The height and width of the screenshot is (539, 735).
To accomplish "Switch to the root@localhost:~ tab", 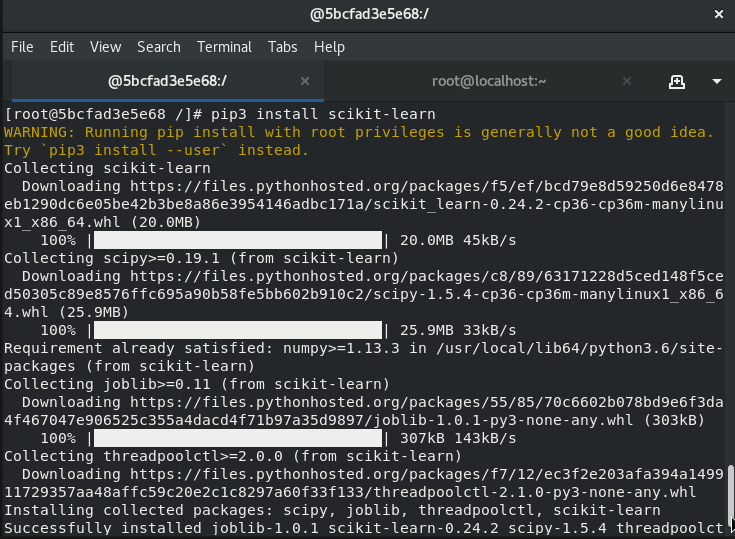I will click(489, 81).
